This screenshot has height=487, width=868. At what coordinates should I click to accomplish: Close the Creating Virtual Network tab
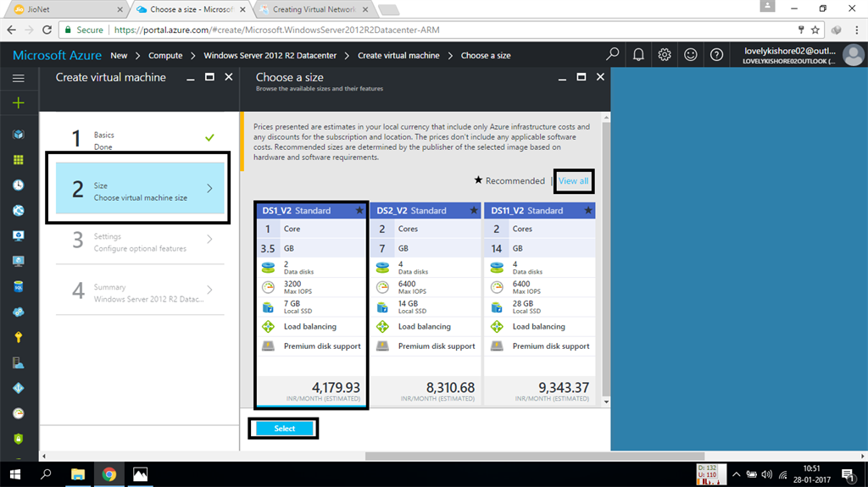click(365, 9)
